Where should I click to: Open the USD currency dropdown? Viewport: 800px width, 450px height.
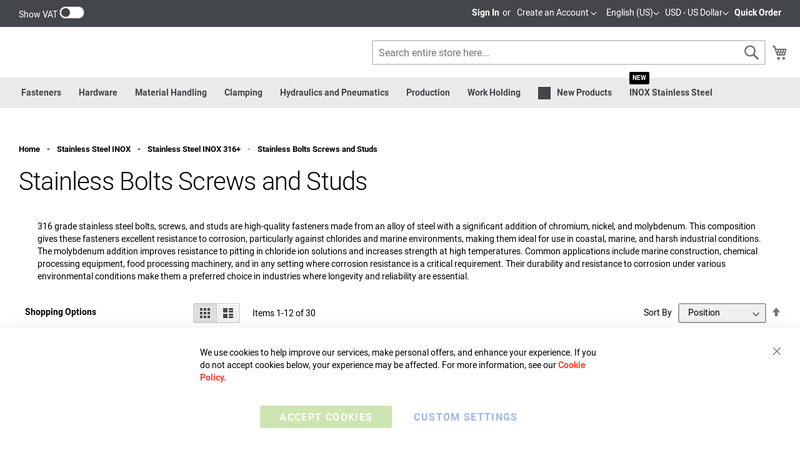(x=696, y=13)
